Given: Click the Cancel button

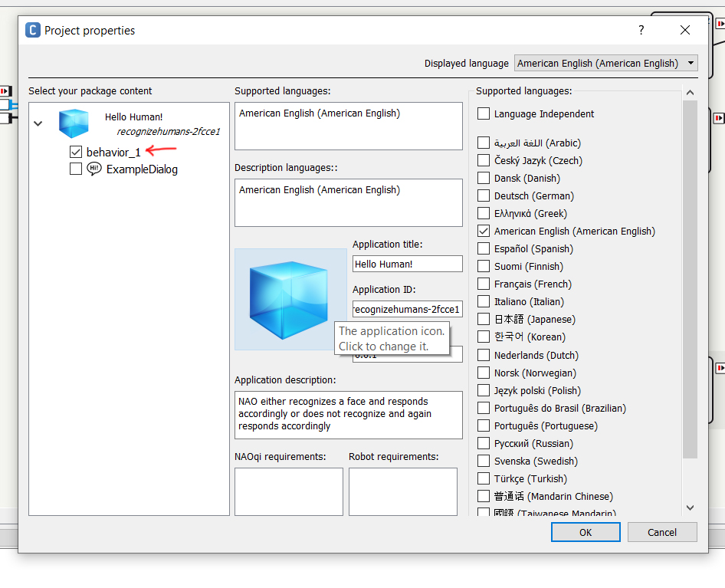Looking at the screenshot, I should (661, 532).
